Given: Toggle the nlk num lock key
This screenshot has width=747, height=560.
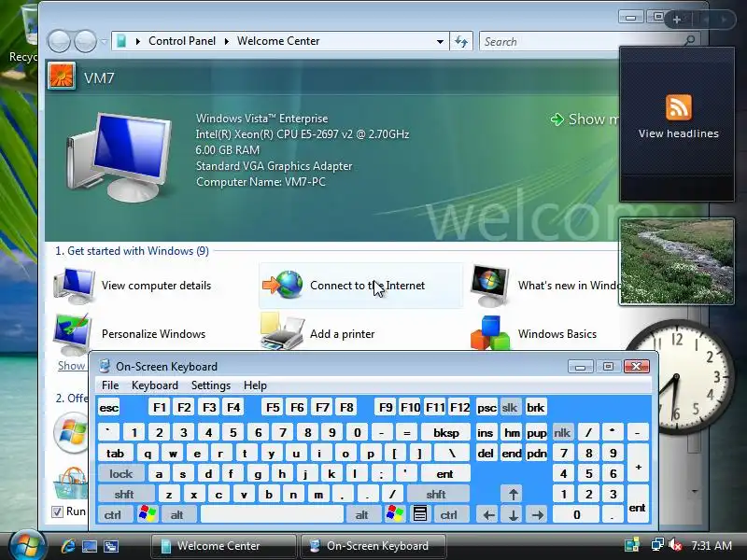Looking at the screenshot, I should 562,432.
